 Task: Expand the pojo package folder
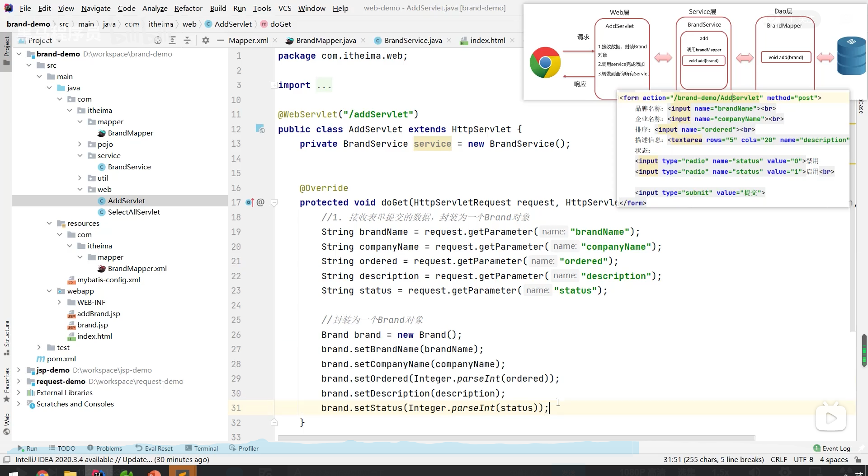pos(80,145)
